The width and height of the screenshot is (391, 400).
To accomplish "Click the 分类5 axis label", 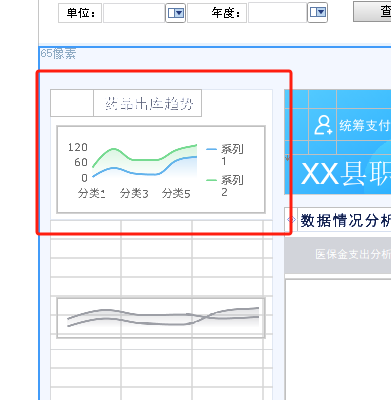I will tap(176, 193).
